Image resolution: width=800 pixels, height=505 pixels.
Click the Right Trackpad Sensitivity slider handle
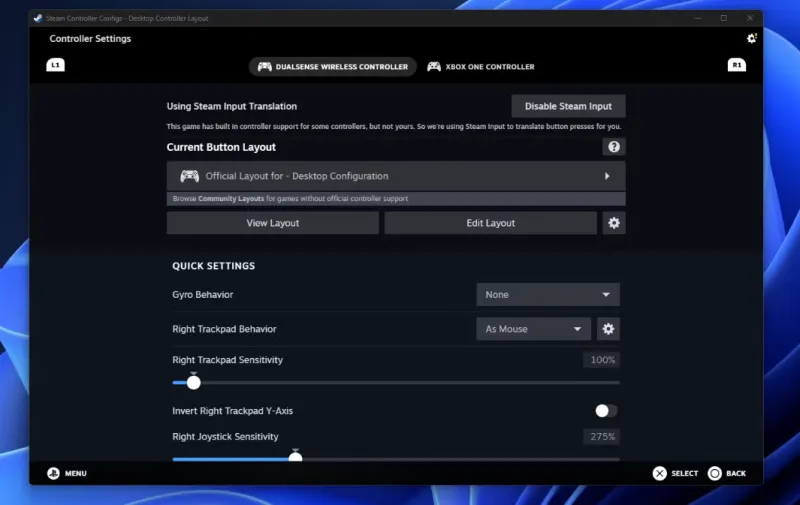click(194, 382)
